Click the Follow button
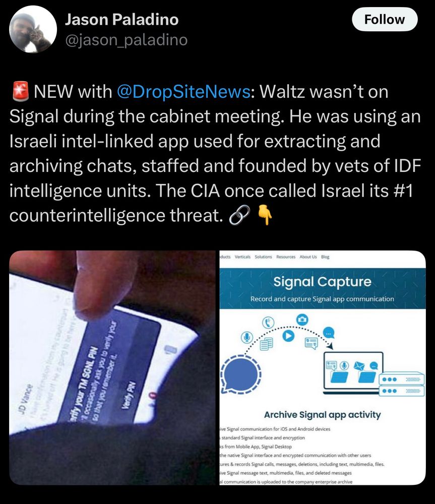 pos(385,19)
